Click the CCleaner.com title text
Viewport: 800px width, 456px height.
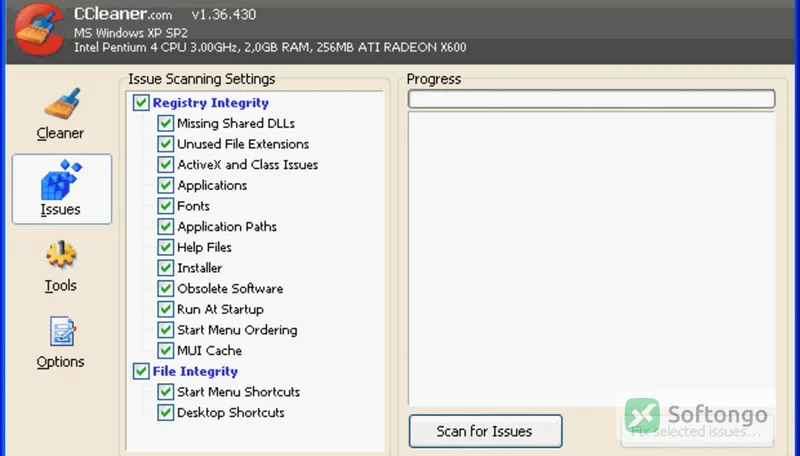(x=123, y=14)
